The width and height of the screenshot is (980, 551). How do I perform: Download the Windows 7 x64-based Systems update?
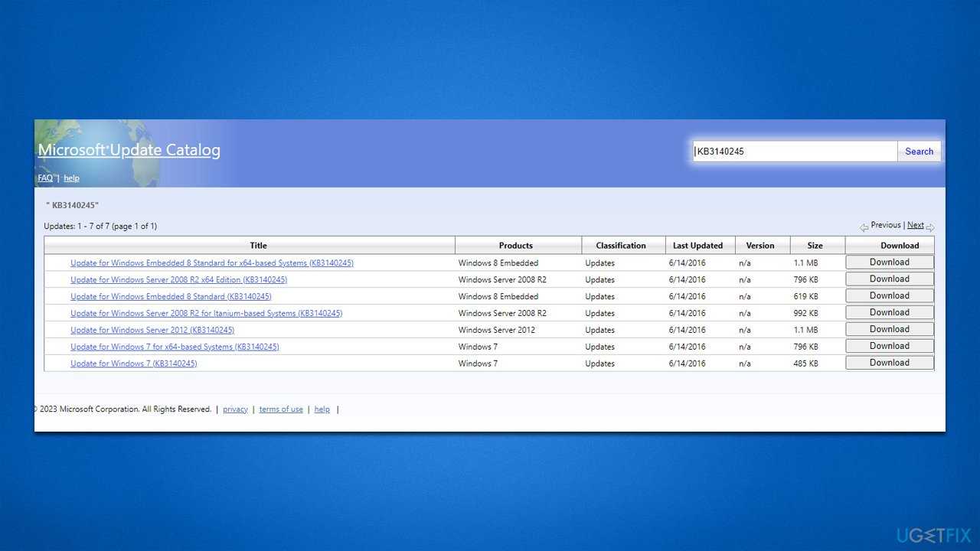click(x=890, y=347)
